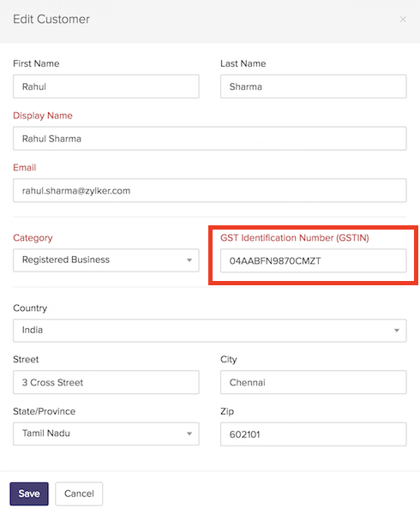This screenshot has width=420, height=514.
Task: Click the Edit Customer dialog title
Action: click(51, 20)
